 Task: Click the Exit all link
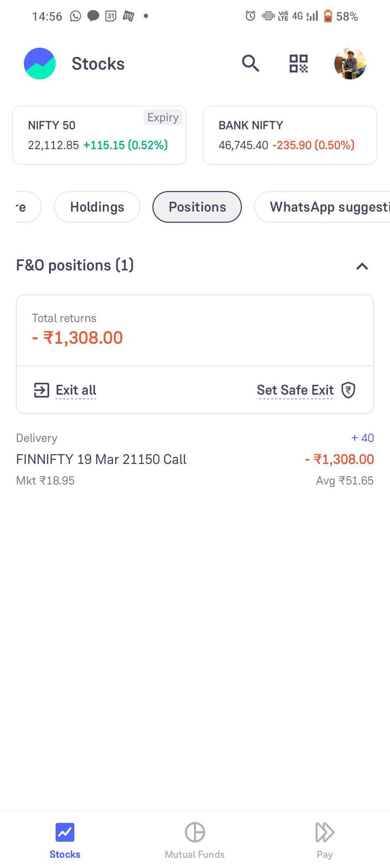coord(76,390)
